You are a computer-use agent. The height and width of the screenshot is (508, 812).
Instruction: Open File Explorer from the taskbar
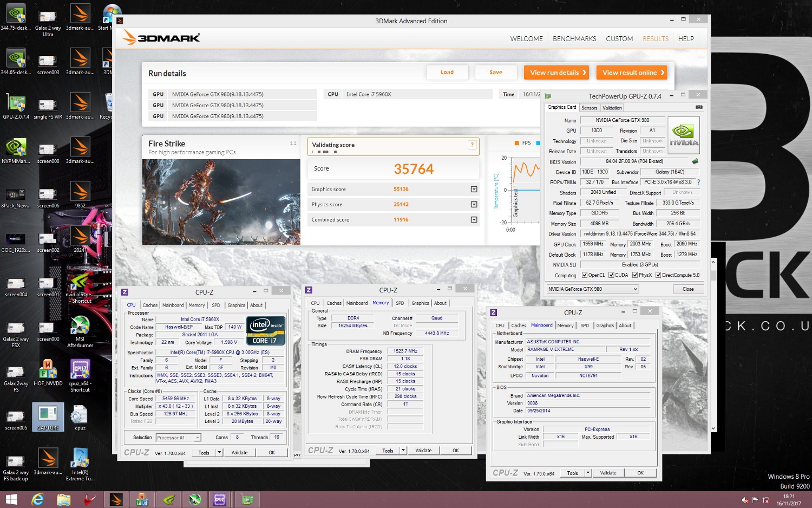tap(63, 499)
